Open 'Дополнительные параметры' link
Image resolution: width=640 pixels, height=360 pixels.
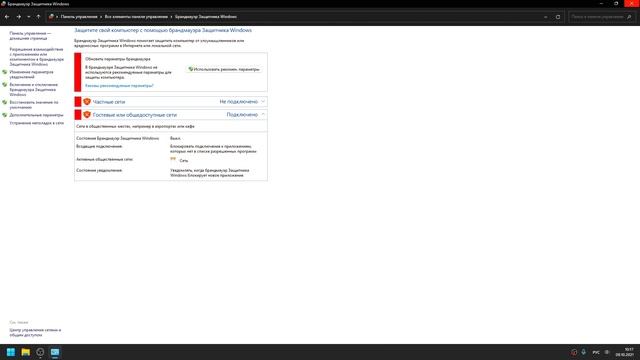36,115
